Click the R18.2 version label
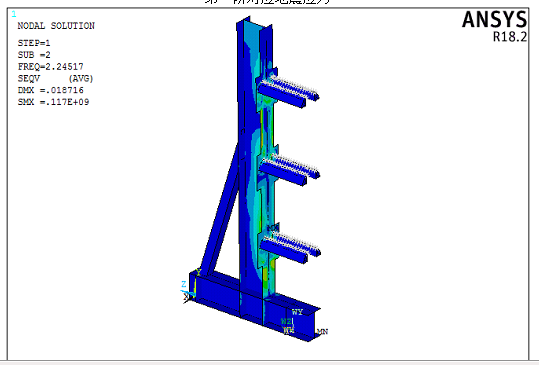The image size is (539, 365). [x=510, y=37]
